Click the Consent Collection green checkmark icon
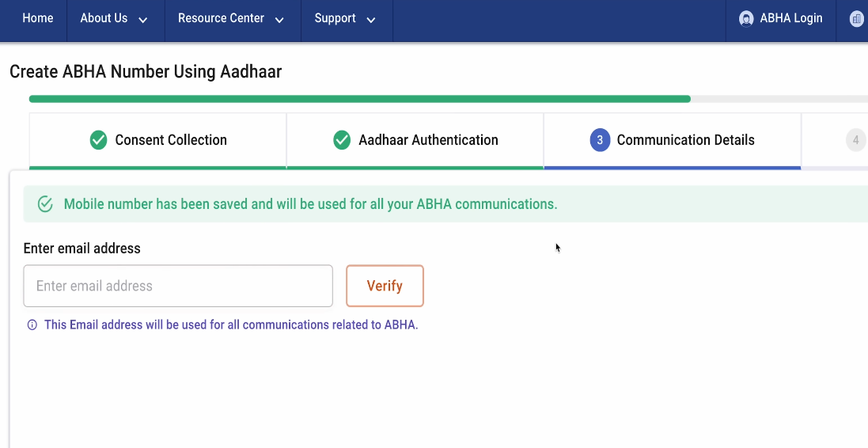868x448 pixels. pyautogui.click(x=99, y=140)
